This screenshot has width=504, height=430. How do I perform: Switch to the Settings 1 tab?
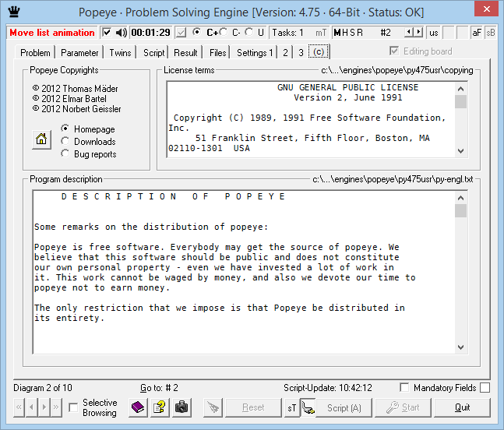255,53
